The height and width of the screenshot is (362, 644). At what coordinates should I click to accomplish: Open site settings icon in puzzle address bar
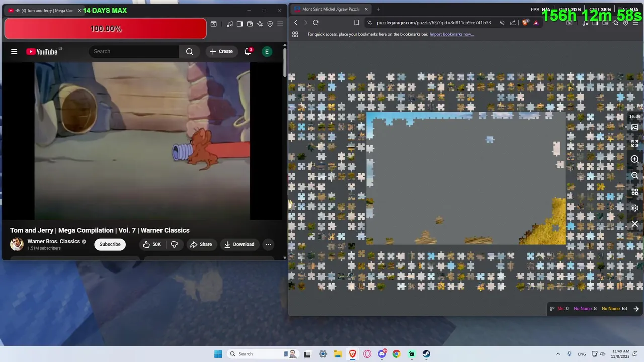pos(370,23)
